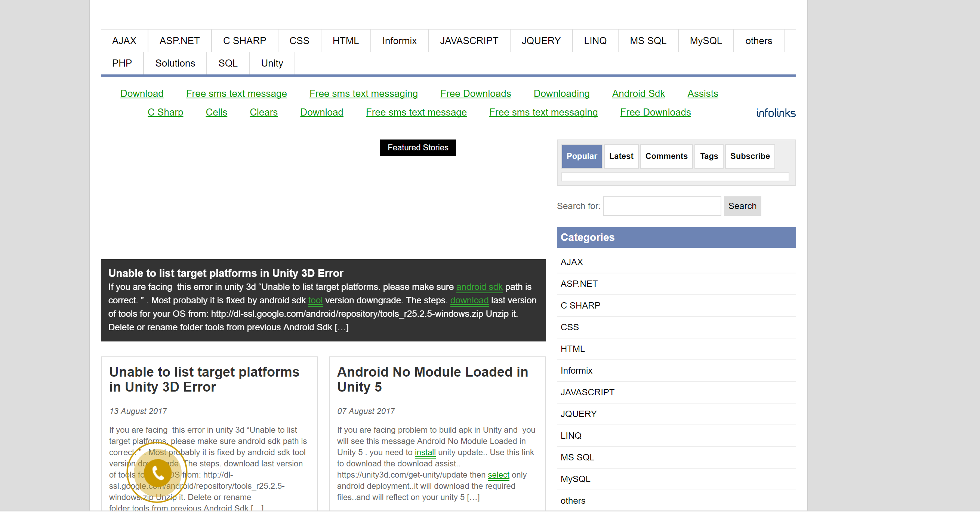Focus the Search for text field

click(662, 206)
